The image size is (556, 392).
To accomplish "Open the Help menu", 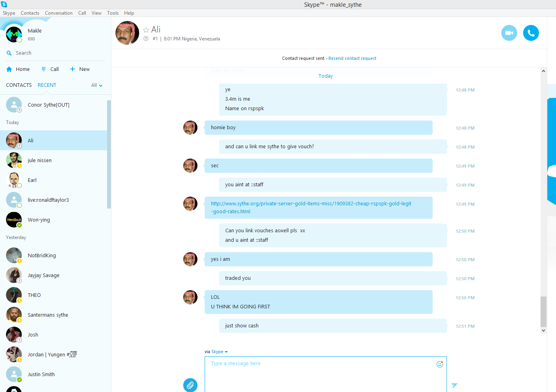I will tap(129, 13).
